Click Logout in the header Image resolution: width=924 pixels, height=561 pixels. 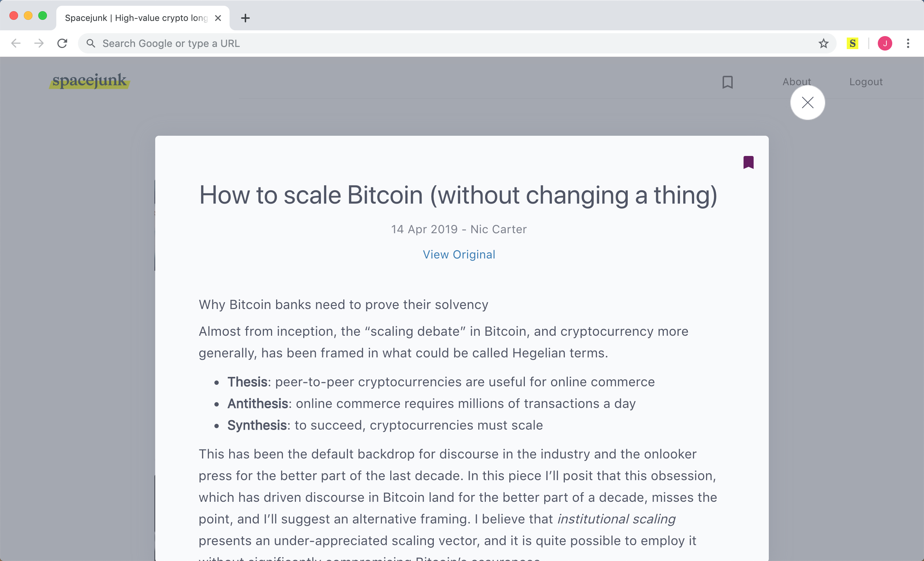(866, 82)
